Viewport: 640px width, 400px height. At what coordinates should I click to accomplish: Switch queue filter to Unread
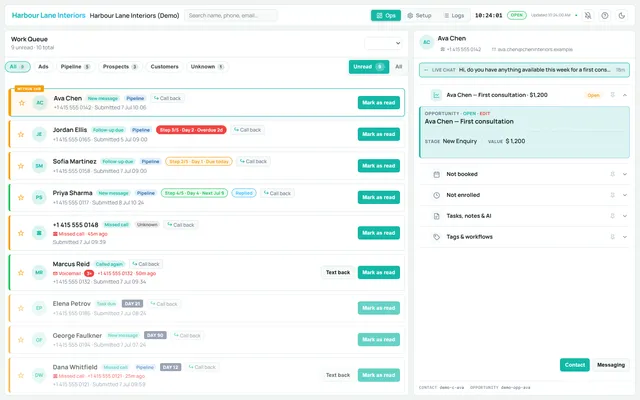[369, 67]
